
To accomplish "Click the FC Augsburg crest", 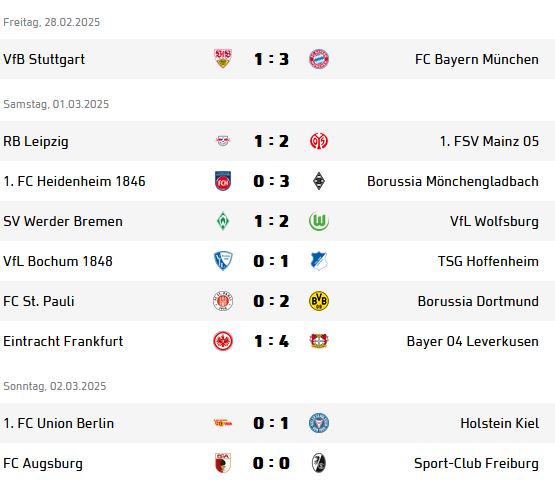I will (223, 463).
